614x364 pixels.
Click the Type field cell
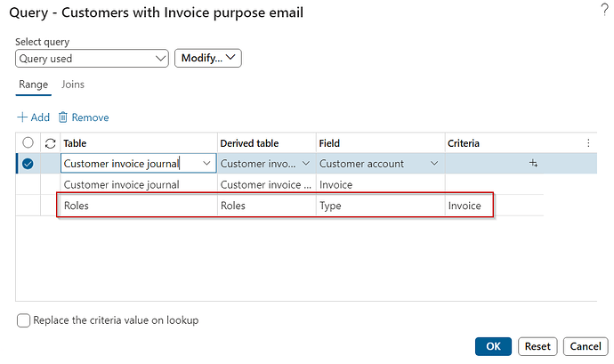380,206
